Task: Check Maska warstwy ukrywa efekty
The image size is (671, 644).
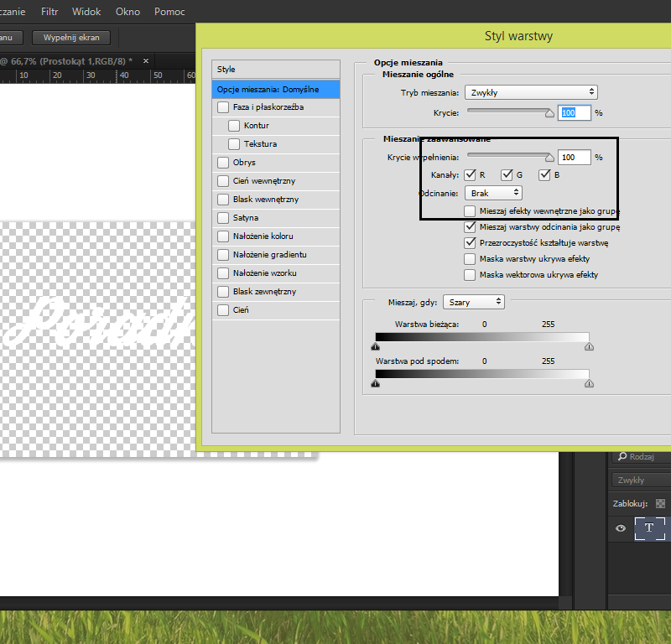Action: tap(470, 259)
